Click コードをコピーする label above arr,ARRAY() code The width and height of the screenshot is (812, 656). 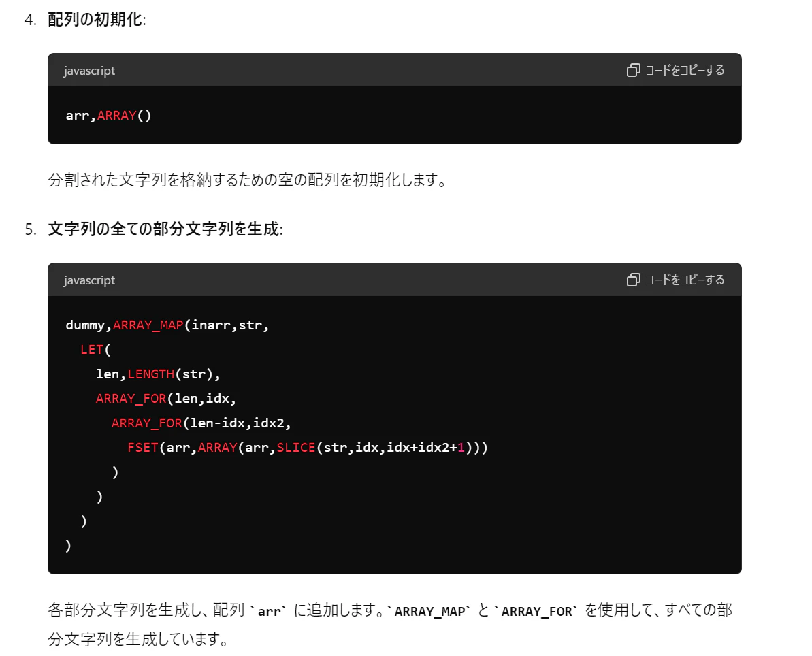pyautogui.click(x=685, y=70)
